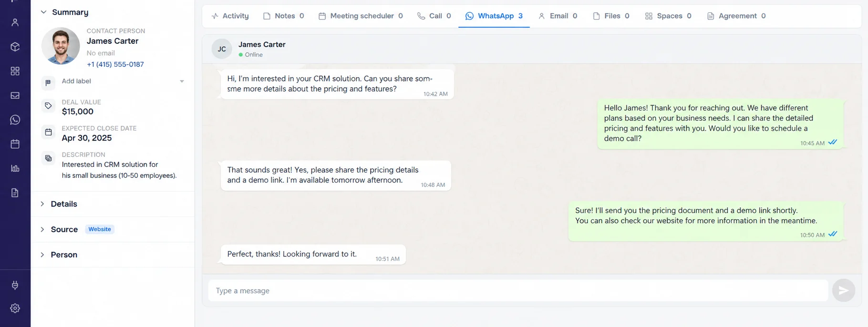Switch to the Call tab
This screenshot has width=868, height=327.
[434, 16]
